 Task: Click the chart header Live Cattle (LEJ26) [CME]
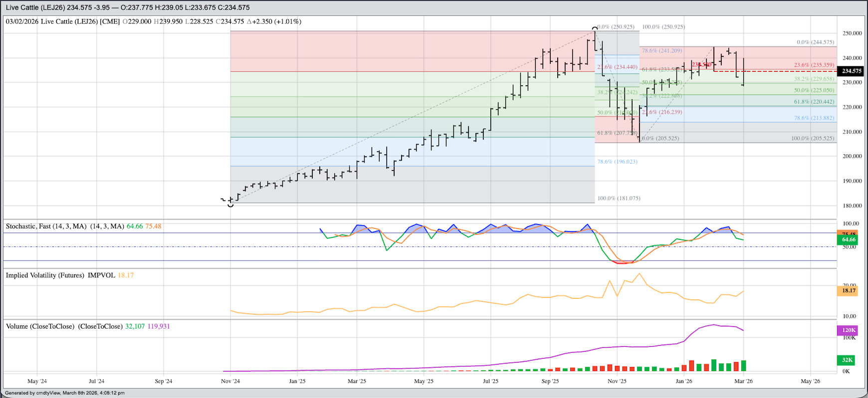(x=80, y=21)
